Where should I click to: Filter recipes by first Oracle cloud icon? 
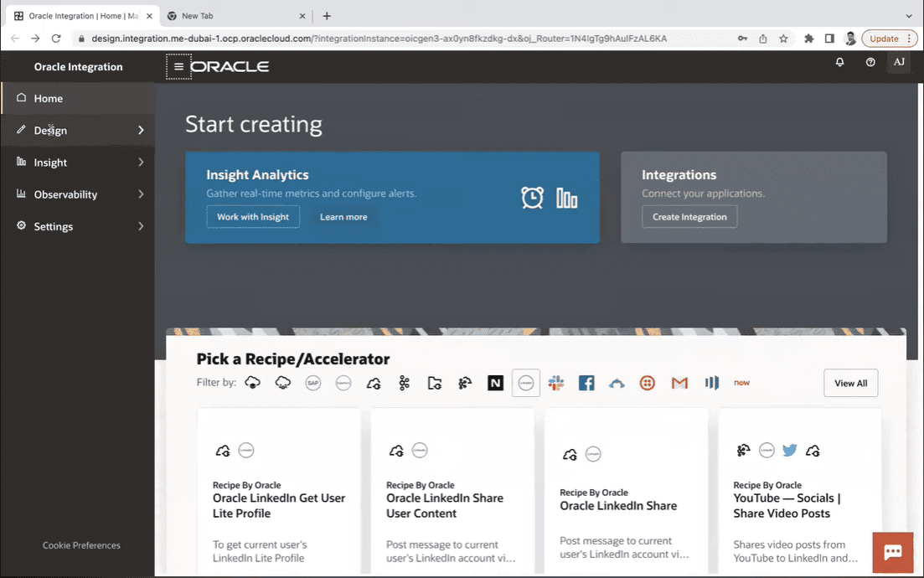point(252,383)
